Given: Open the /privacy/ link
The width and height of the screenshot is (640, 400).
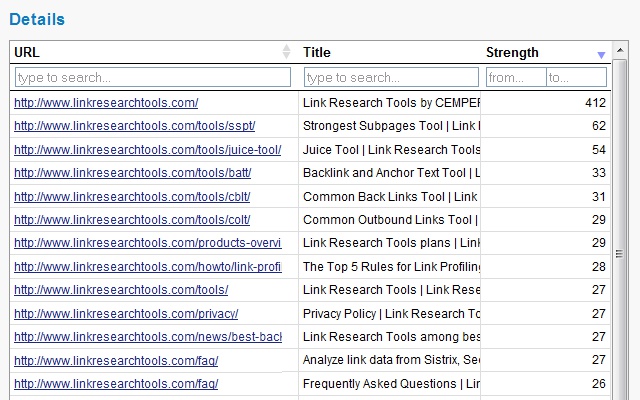Looking at the screenshot, I should point(126,314).
